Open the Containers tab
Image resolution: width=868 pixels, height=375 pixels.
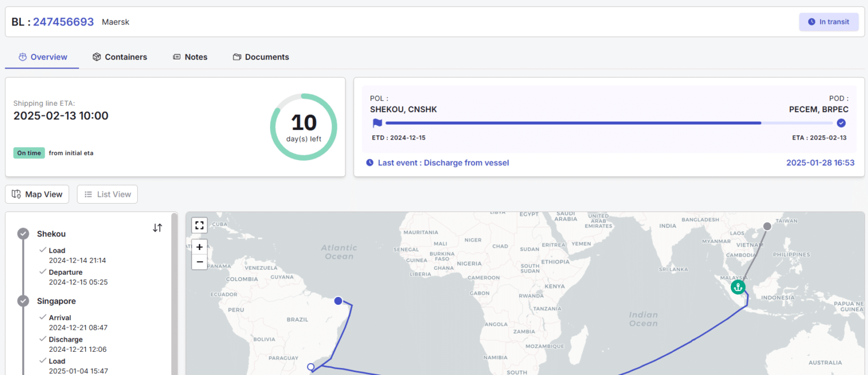[x=120, y=57]
